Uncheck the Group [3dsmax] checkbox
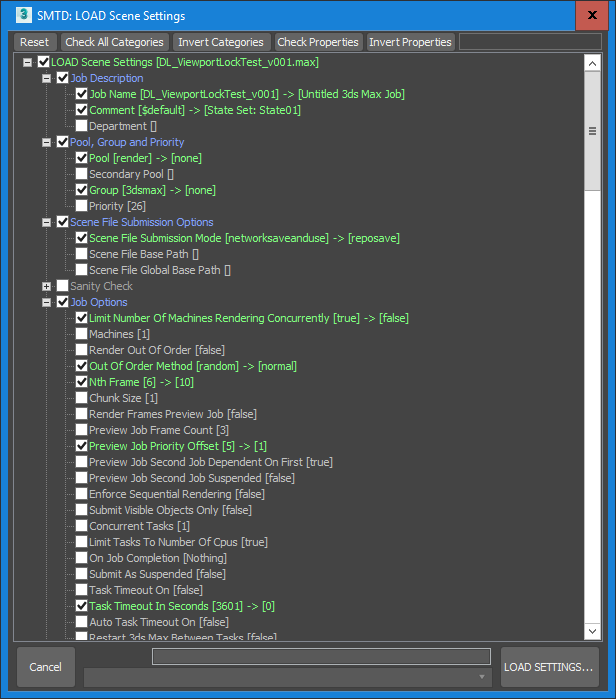616x699 pixels. tap(82, 190)
